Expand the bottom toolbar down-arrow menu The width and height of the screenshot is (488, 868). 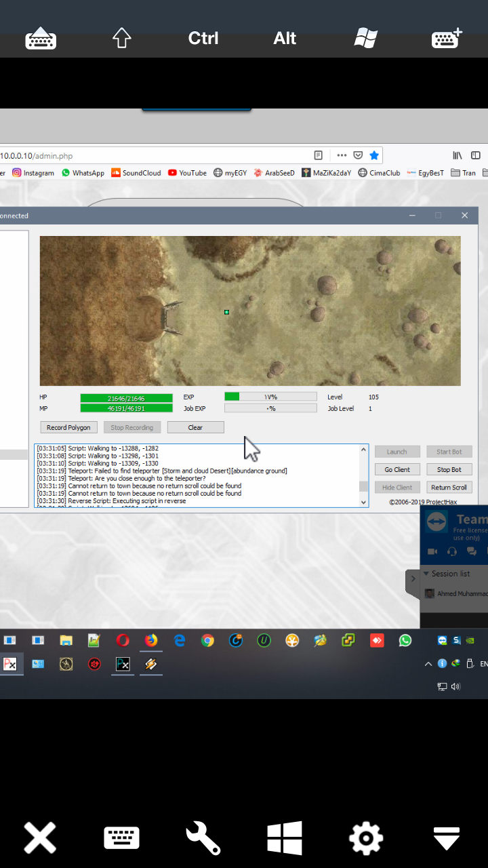click(447, 838)
